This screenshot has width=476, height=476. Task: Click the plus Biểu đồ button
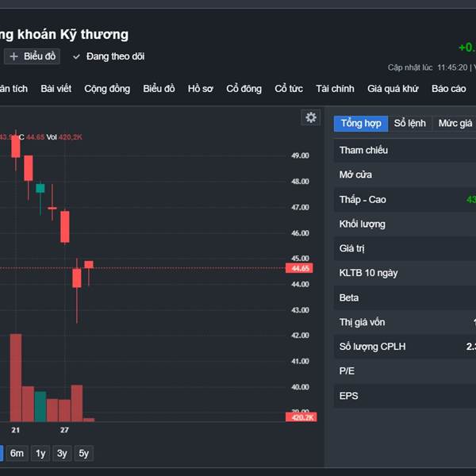(33, 56)
